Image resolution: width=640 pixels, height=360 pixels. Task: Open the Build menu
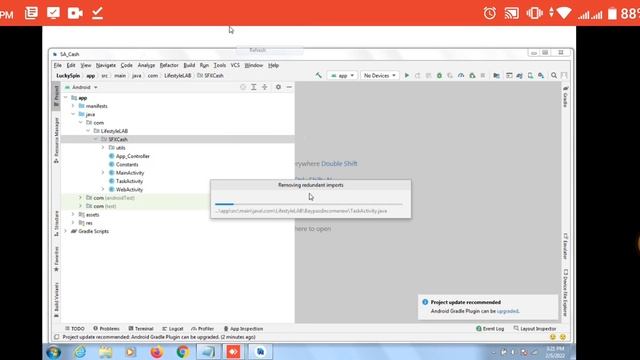click(189, 65)
